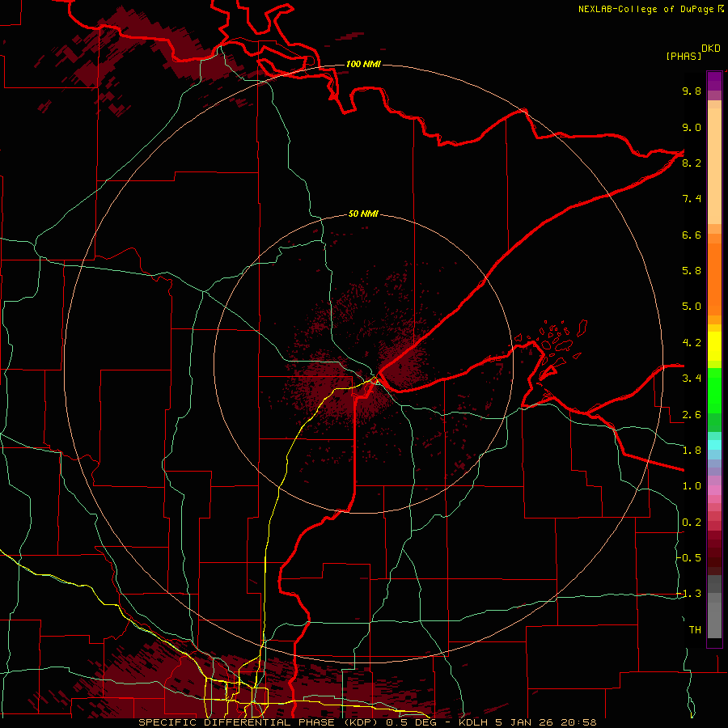Click the 6.6 scale value
The width and height of the screenshot is (728, 728).
click(x=692, y=235)
